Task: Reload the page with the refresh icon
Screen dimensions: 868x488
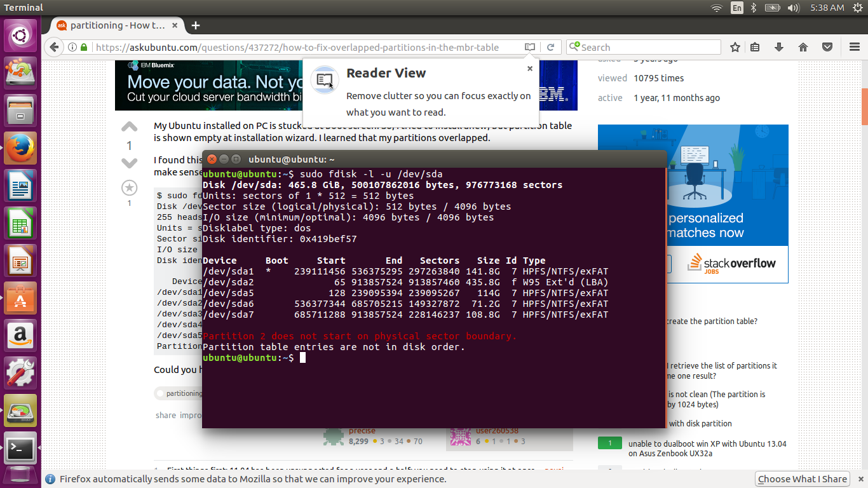Action: [x=551, y=47]
